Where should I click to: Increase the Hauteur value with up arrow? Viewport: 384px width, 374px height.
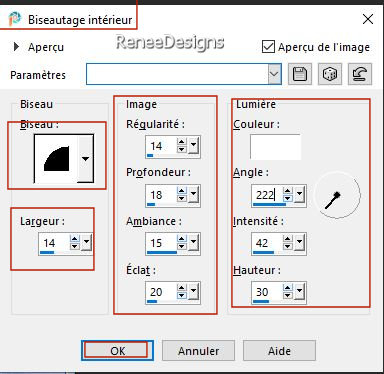tap(288, 288)
